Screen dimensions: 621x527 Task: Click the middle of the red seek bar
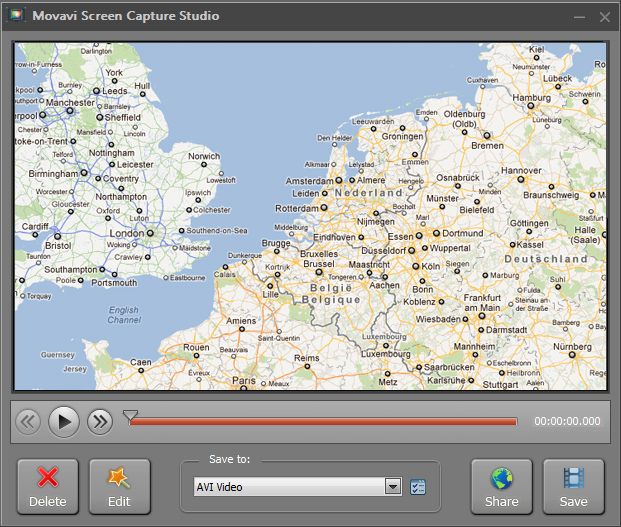coord(323,421)
